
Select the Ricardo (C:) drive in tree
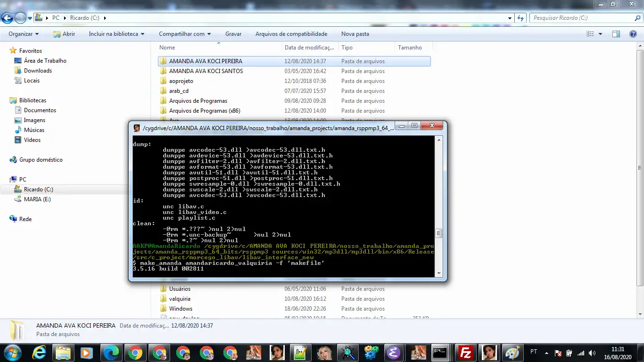(39, 189)
